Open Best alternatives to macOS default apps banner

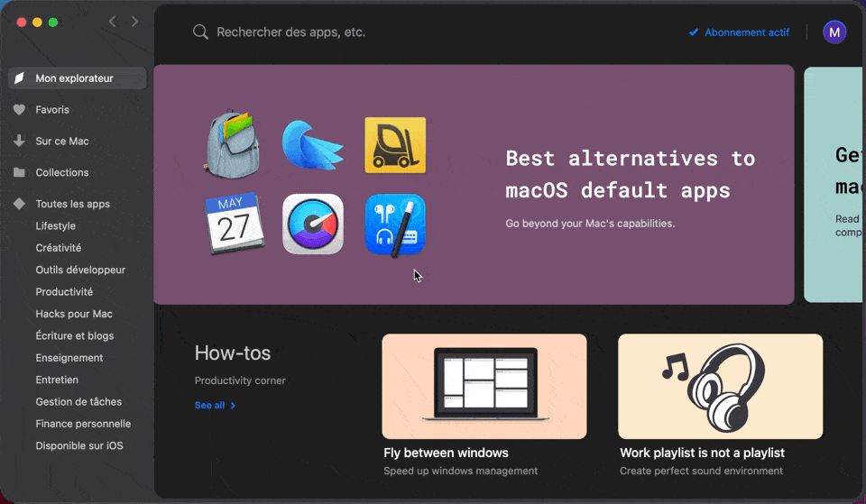tap(474, 184)
